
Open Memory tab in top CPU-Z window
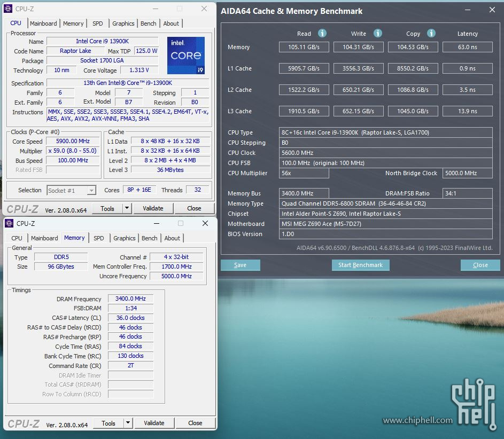pos(73,23)
